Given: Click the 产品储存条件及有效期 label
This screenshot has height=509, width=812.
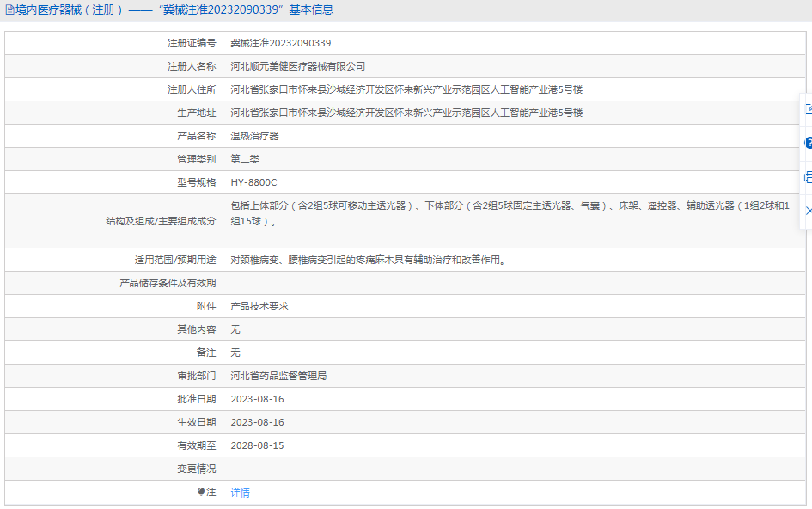Looking at the screenshot, I should point(168,283).
